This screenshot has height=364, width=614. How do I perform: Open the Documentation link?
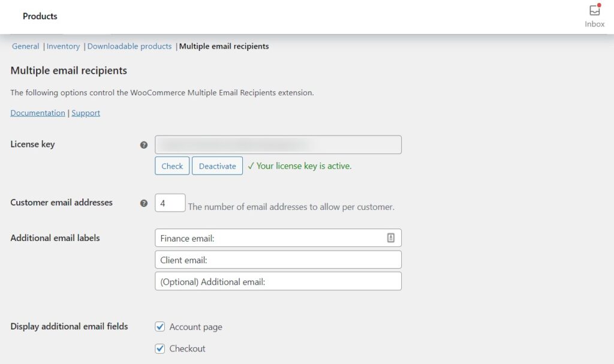pyautogui.click(x=37, y=113)
